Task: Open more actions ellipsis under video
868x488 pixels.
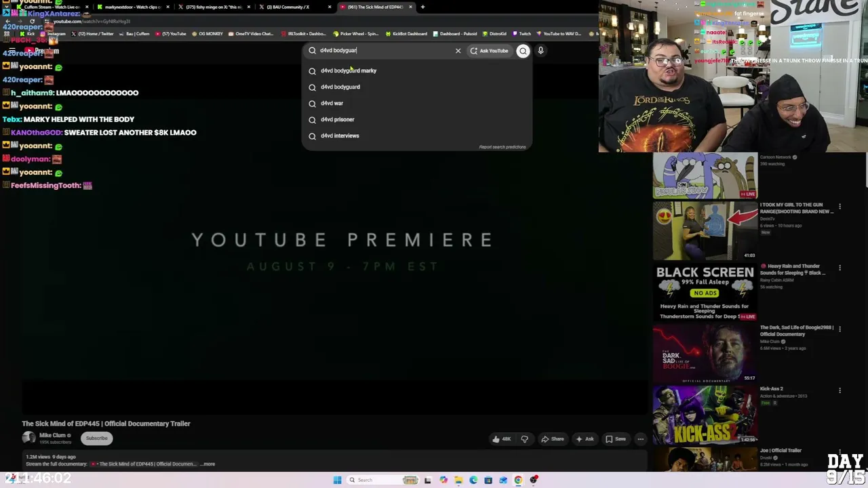Action: [640, 439]
